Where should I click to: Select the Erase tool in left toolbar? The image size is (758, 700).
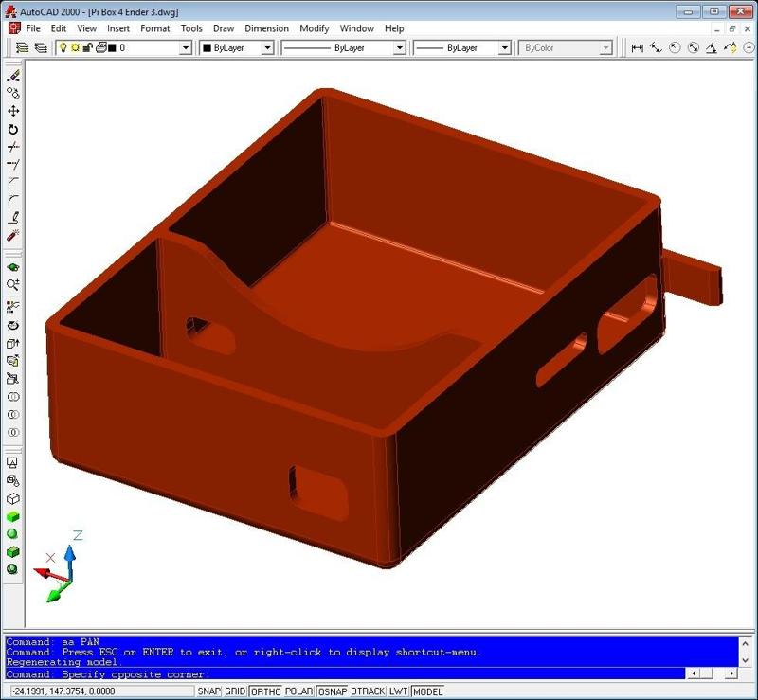coord(13,75)
